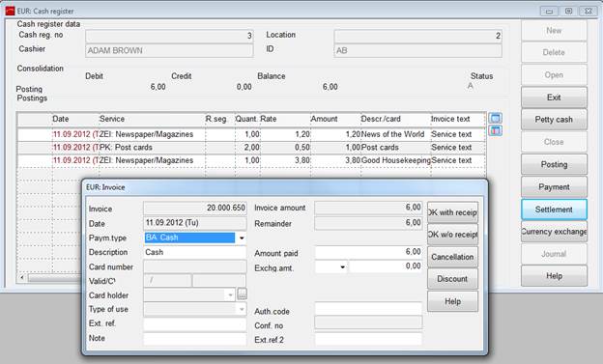Screen dimensions: 603x364
Task: Click the Ext. ref. input field
Action: (x=195, y=324)
